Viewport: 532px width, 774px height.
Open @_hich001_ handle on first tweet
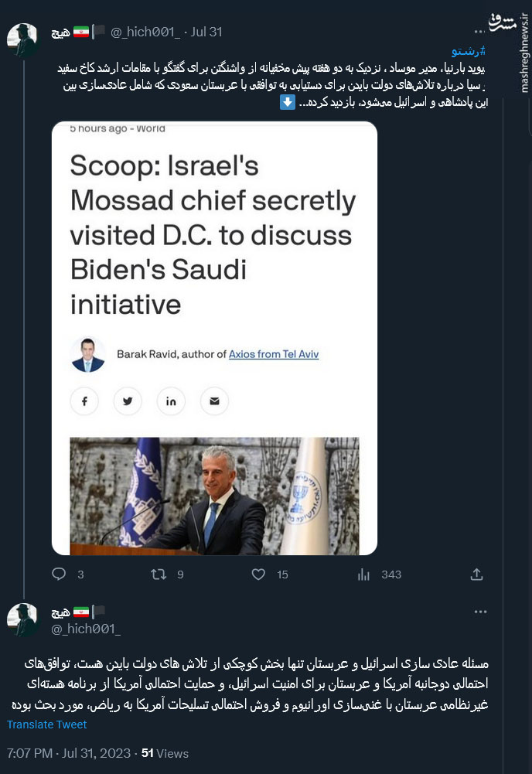[x=145, y=32]
